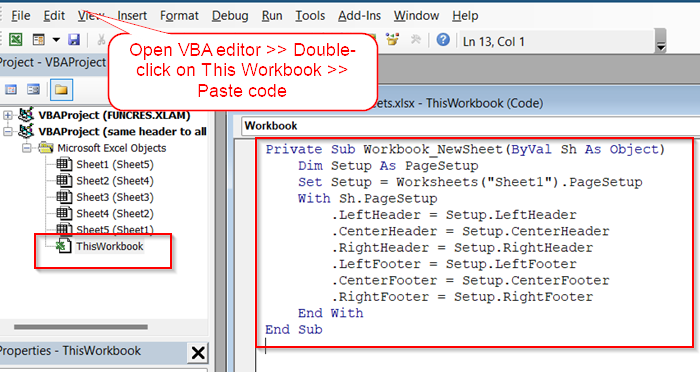The image size is (700, 372).
Task: Collapse the VBAProject (same header to all) node
Action: click(8, 132)
